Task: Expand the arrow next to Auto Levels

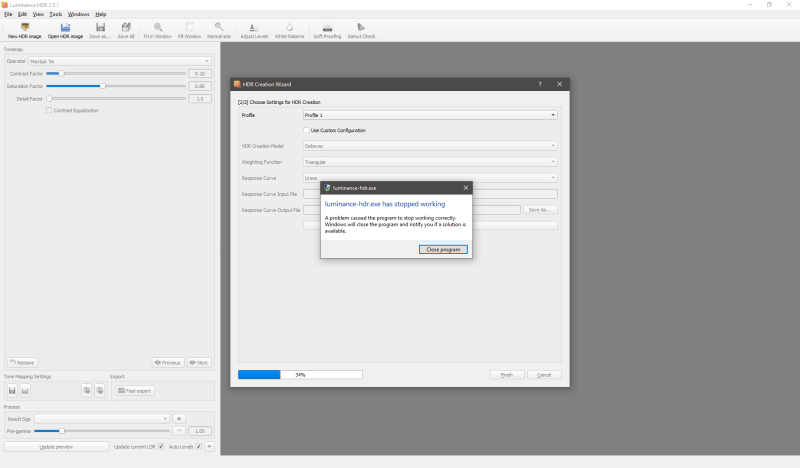Action: 209,447
